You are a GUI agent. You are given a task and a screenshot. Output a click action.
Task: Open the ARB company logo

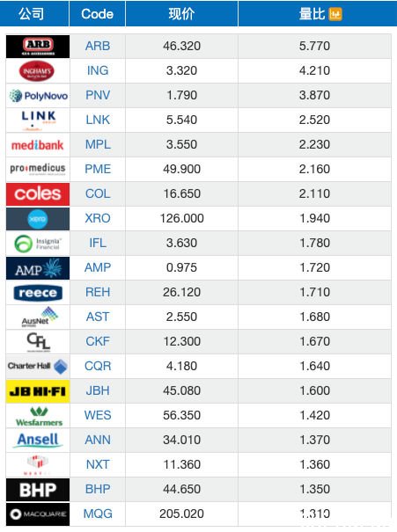pos(38,47)
